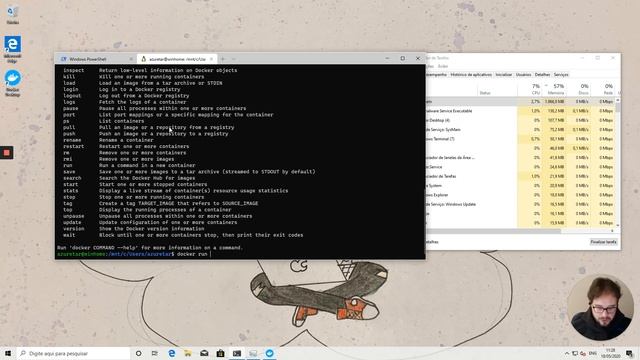Open Task View on the taskbar
The height and width of the screenshot is (360, 640).
pos(155,353)
